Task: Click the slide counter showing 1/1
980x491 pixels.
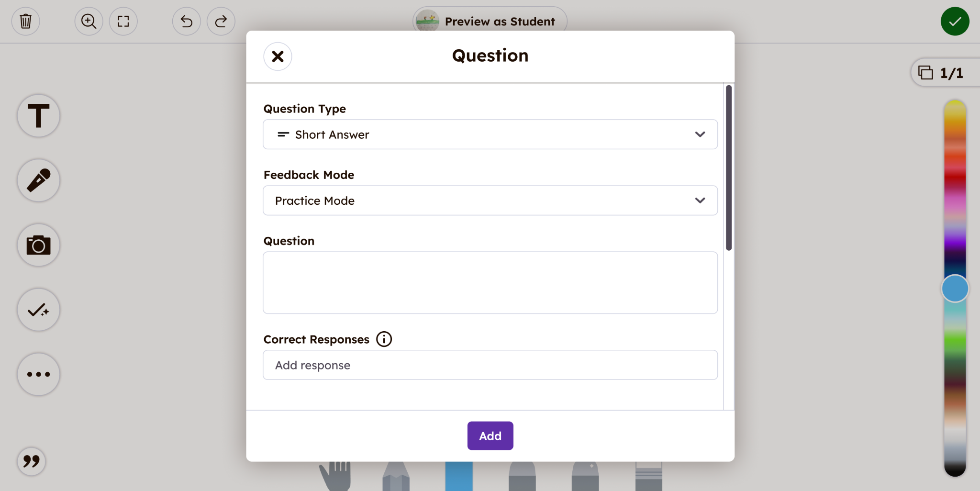Action: click(x=944, y=72)
